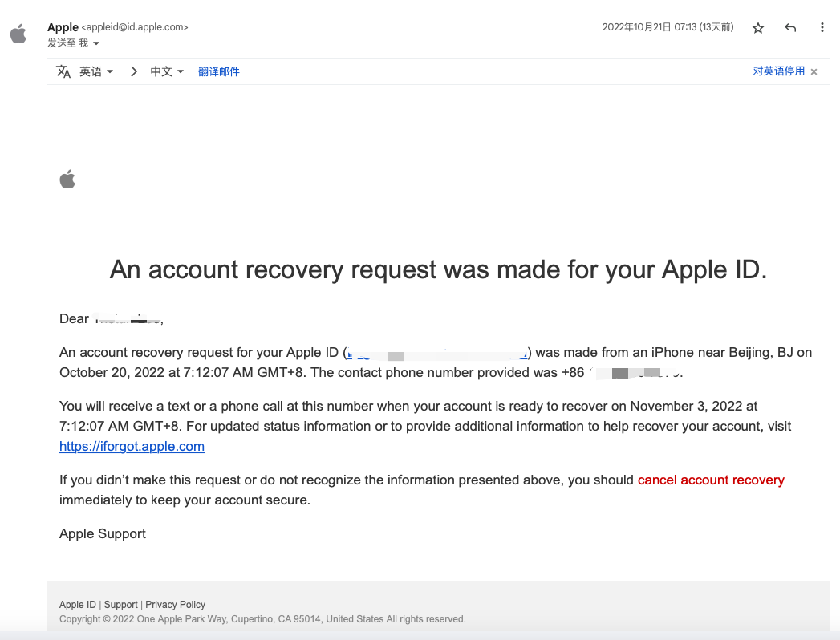This screenshot has width=840, height=640.
Task: Click the sender name Apple in header
Action: [63, 27]
